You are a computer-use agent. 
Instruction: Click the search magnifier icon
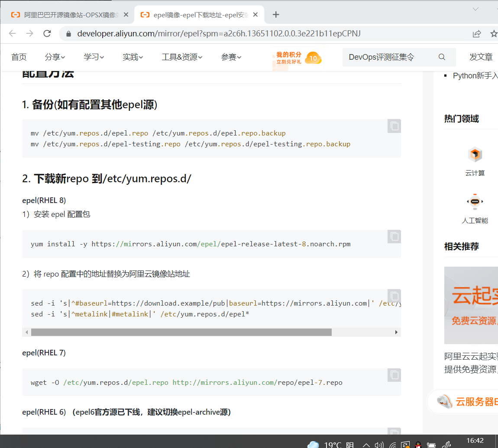442,57
